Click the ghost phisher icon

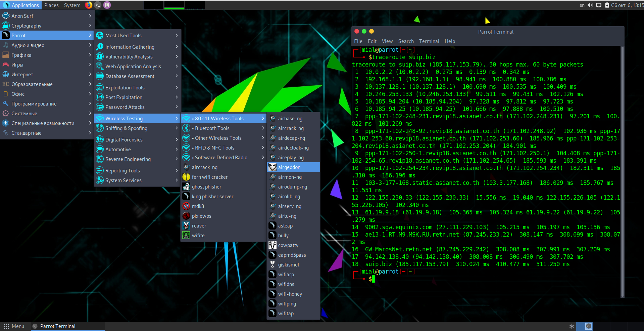point(186,187)
